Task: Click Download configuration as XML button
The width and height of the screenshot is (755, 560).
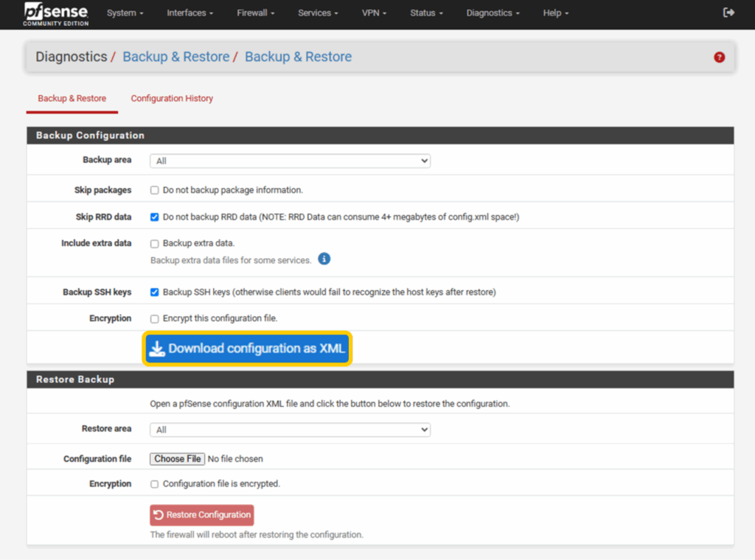Action: coord(247,349)
